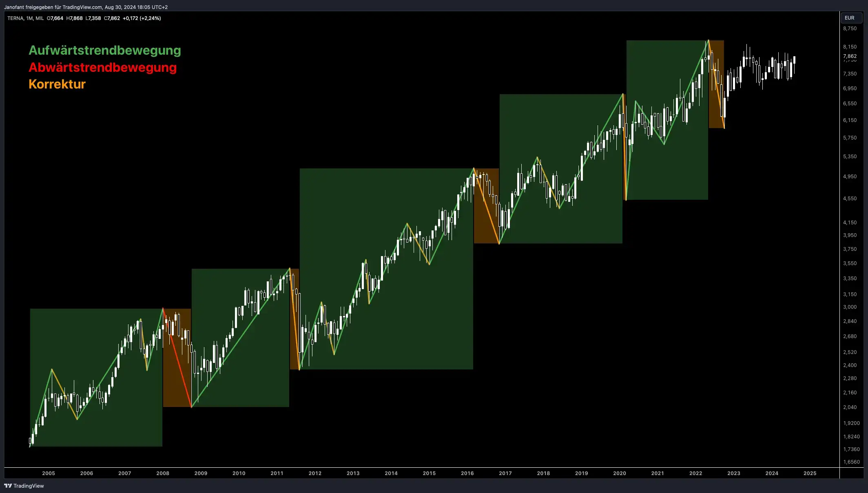Click the 2010 year on the time axis
The image size is (868, 493).
(239, 473)
